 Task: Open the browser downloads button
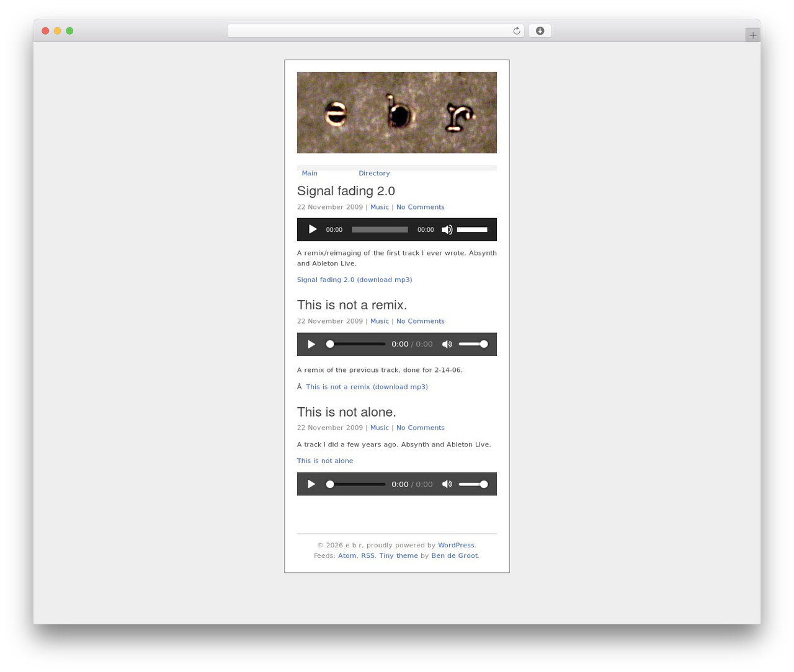click(x=540, y=31)
